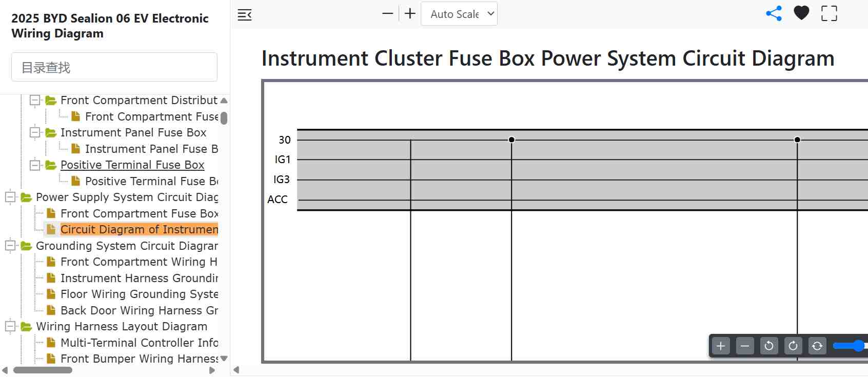Share this wiring diagram
868x377 pixels.
pos(774,14)
